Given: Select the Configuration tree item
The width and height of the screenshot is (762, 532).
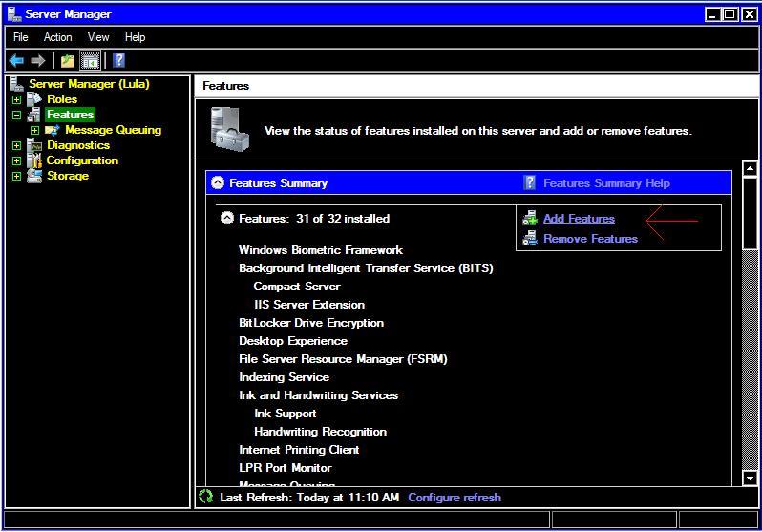Looking at the screenshot, I should coord(82,160).
